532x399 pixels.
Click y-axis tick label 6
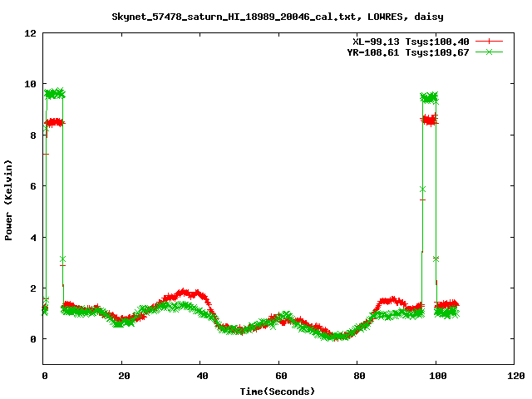tap(33, 186)
